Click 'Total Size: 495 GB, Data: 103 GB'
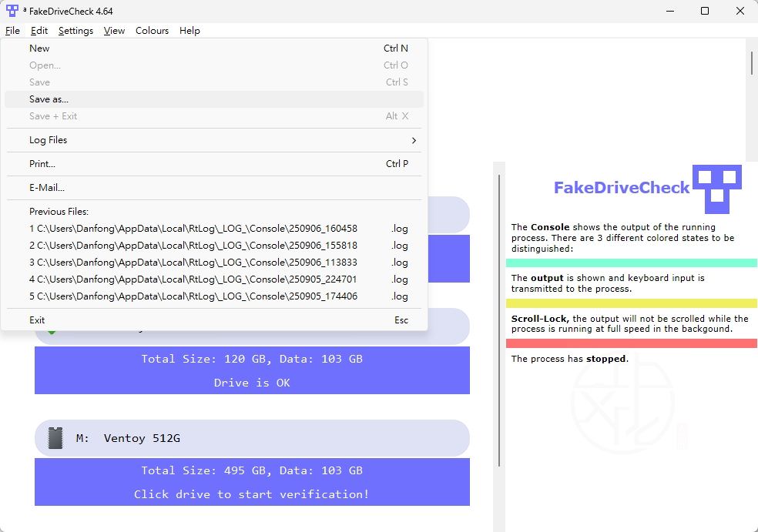Image resolution: width=758 pixels, height=532 pixels. pyautogui.click(x=252, y=470)
